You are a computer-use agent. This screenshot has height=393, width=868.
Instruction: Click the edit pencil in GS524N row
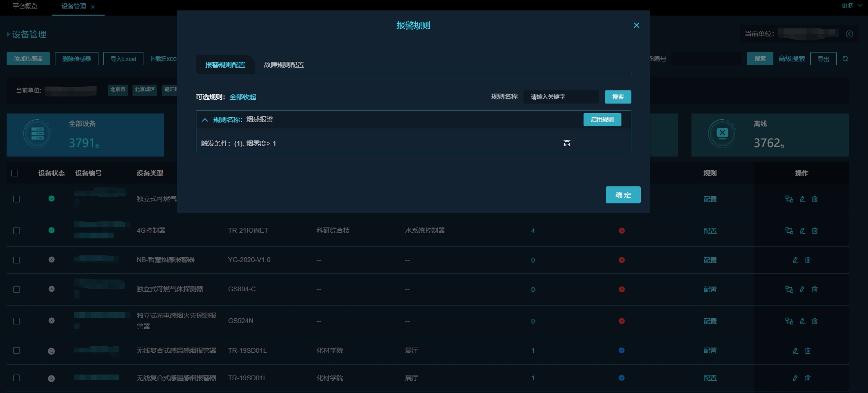[802, 321]
